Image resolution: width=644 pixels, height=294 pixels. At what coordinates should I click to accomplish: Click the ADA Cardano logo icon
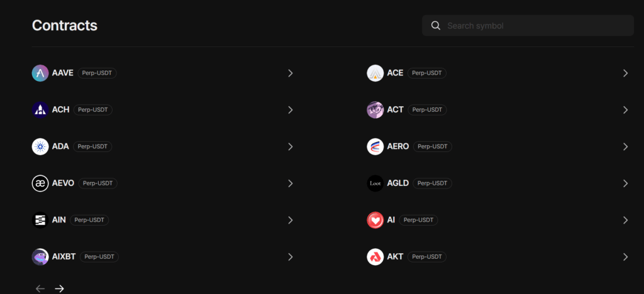tap(40, 146)
